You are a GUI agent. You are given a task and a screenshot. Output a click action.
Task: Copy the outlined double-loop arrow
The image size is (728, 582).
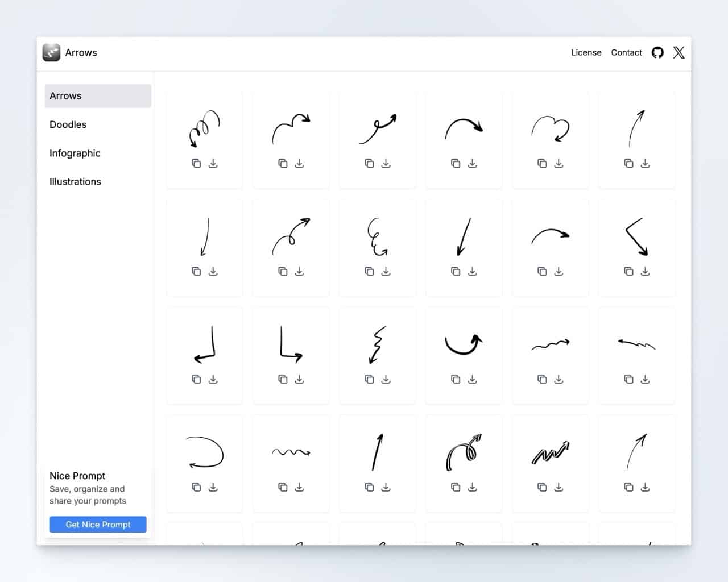pos(456,488)
